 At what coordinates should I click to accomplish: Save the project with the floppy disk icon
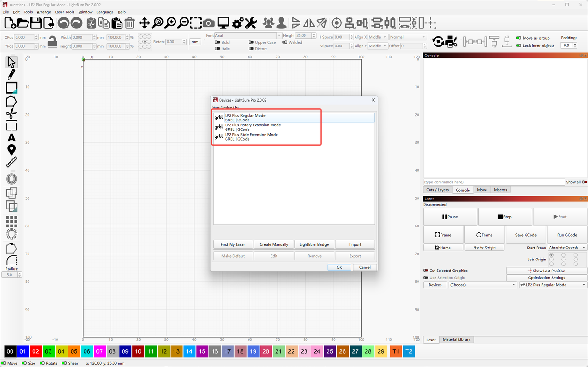tap(35, 23)
